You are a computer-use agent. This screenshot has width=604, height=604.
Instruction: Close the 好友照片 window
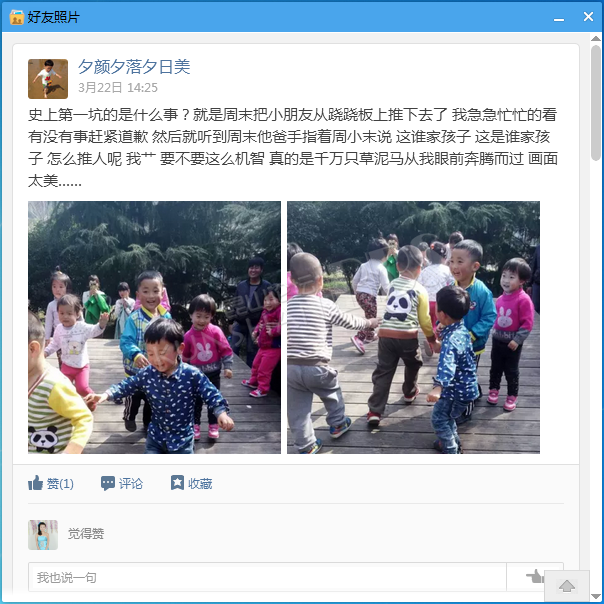click(588, 17)
